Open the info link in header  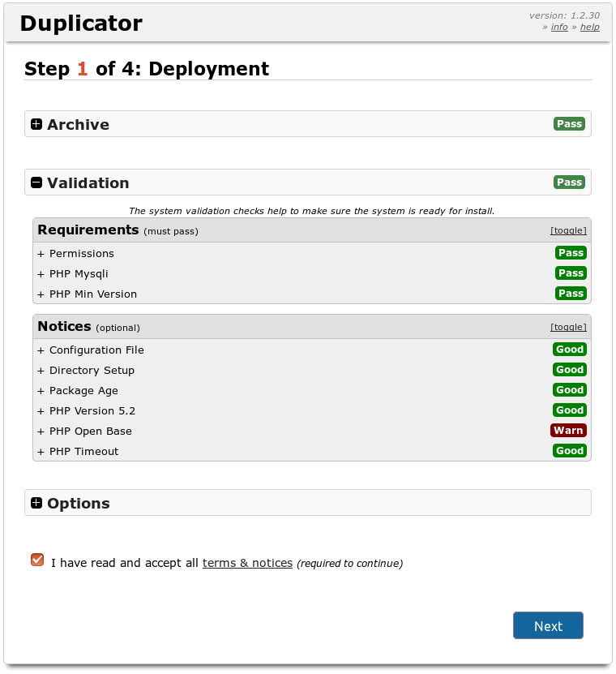click(559, 27)
